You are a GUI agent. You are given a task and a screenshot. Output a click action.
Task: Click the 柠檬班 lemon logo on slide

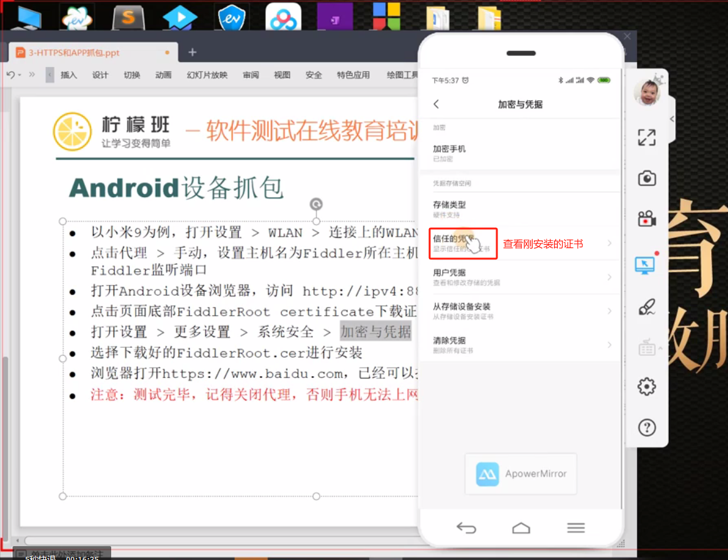[x=72, y=132]
